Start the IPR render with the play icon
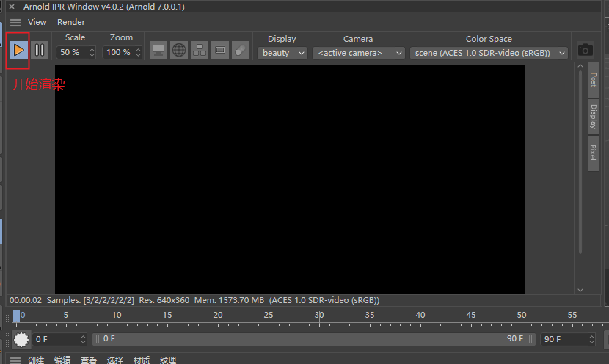609x364 pixels. (x=18, y=50)
